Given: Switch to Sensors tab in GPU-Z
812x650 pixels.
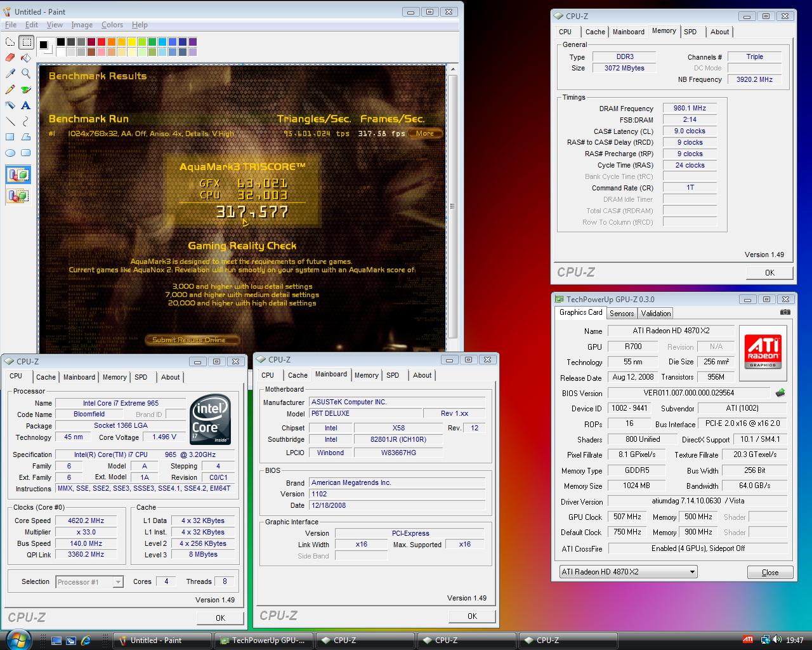Looking at the screenshot, I should coord(622,314).
